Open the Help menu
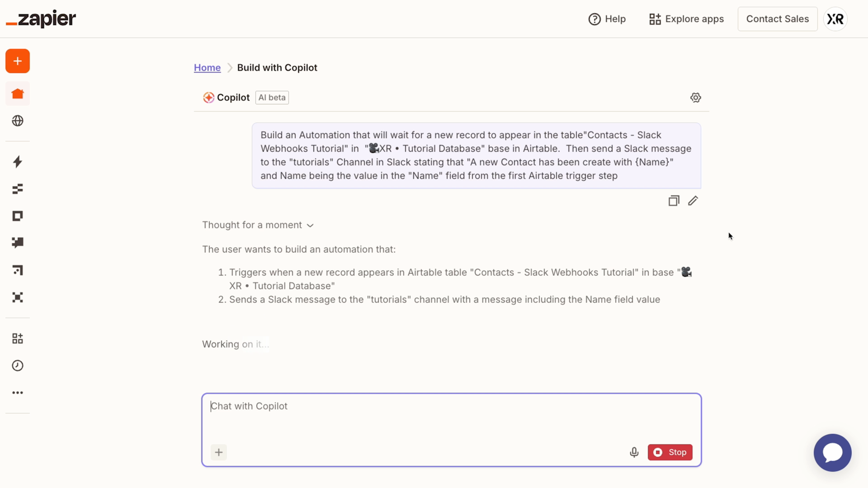The height and width of the screenshot is (488, 868). pyautogui.click(x=607, y=19)
